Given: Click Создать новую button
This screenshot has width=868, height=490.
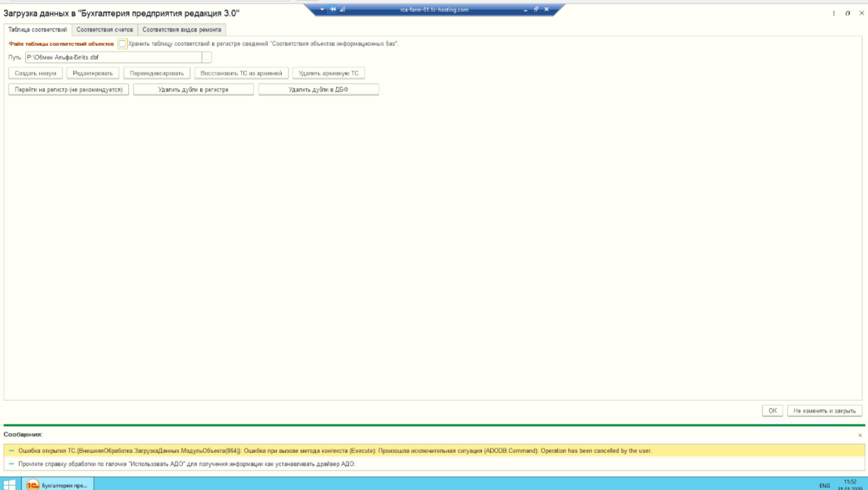Looking at the screenshot, I should [36, 73].
